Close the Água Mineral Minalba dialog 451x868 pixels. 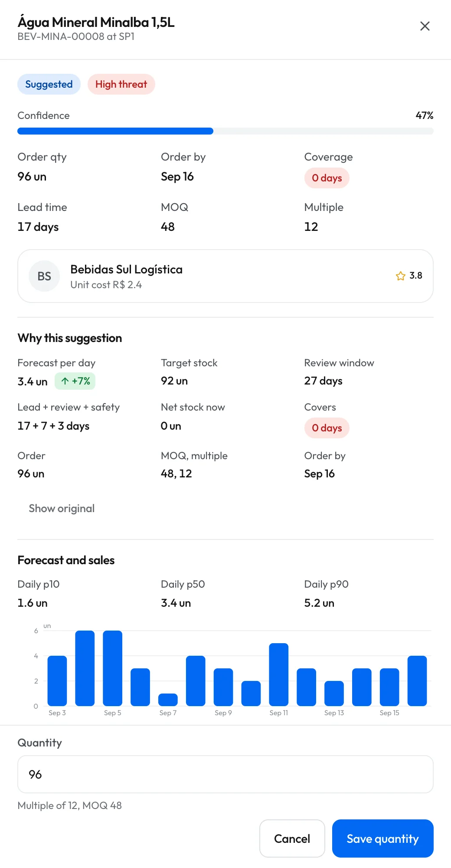pos(425,26)
